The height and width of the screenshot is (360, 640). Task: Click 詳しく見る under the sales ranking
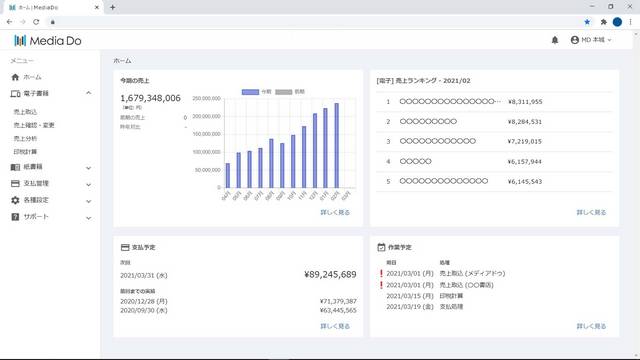click(591, 212)
